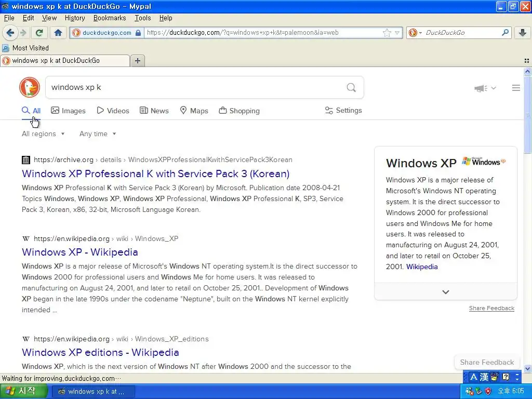
Task: Open the Most Visited bookmarks folder
Action: (x=26, y=48)
